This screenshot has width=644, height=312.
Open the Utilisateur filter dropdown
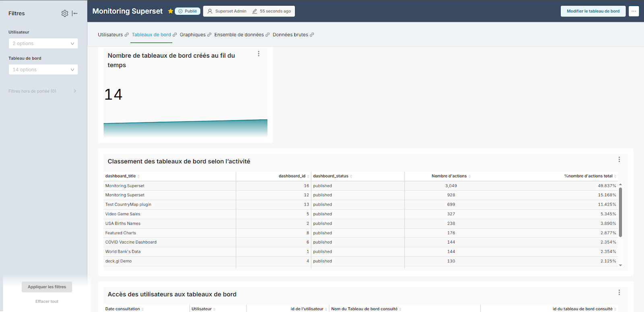tap(43, 44)
